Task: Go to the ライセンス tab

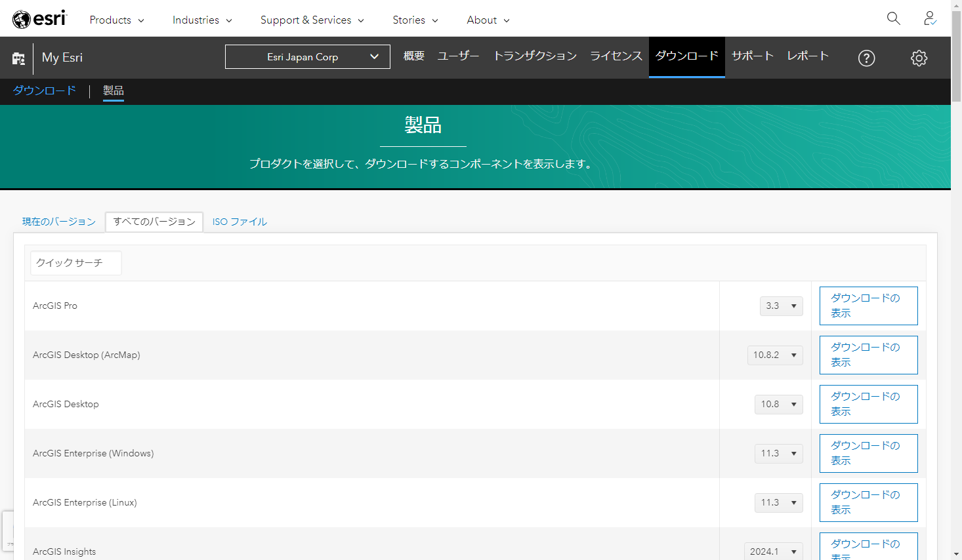Action: [616, 56]
